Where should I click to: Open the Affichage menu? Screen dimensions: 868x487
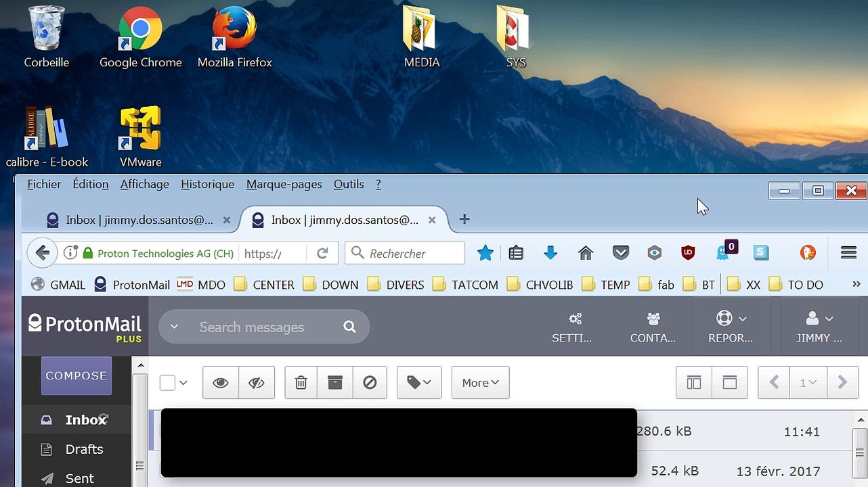[144, 184]
